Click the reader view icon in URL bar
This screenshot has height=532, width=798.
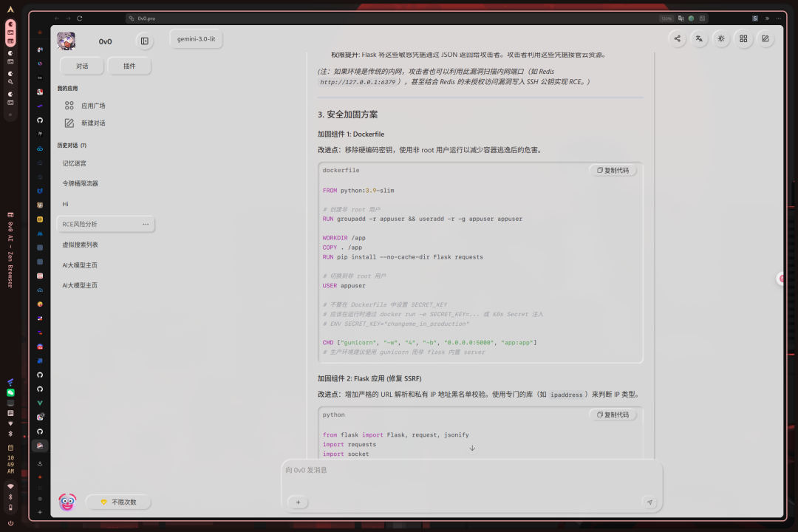click(x=703, y=18)
